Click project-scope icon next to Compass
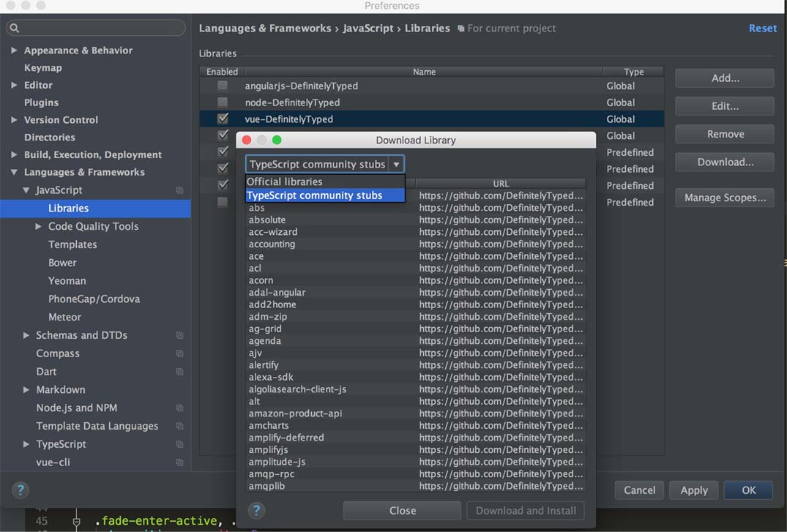The height and width of the screenshot is (532, 787). click(179, 353)
